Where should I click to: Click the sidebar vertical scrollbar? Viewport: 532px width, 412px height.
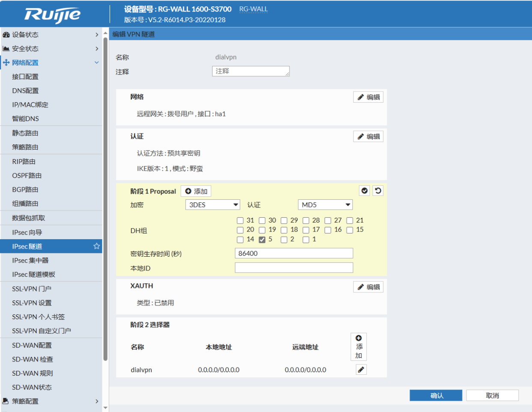[105, 197]
